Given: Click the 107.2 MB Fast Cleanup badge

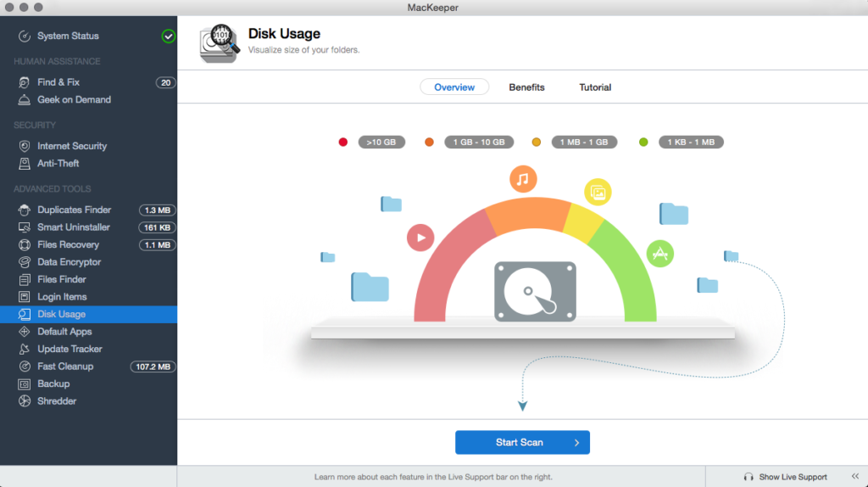Looking at the screenshot, I should point(153,367).
